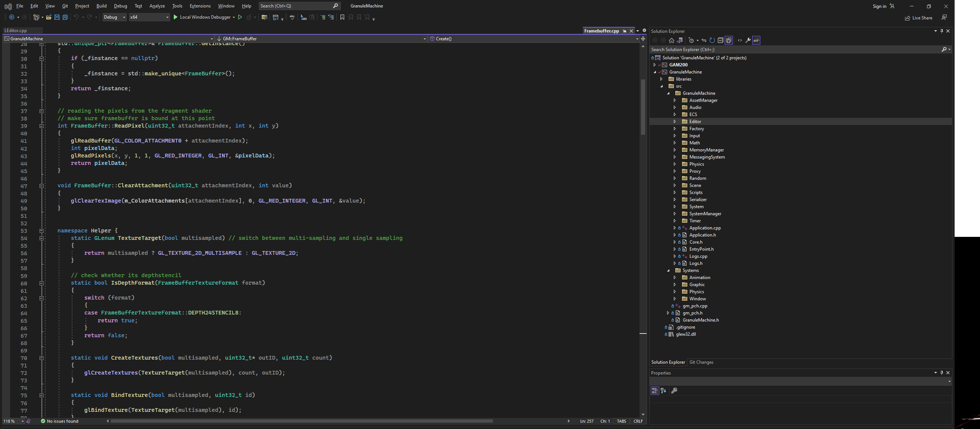Expand the GAM200 project node
The height and width of the screenshot is (429, 980).
click(655, 65)
